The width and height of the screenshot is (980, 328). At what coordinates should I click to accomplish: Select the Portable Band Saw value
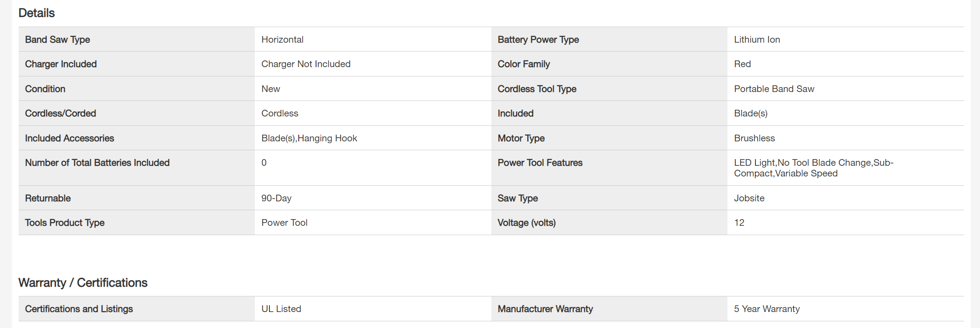click(774, 89)
